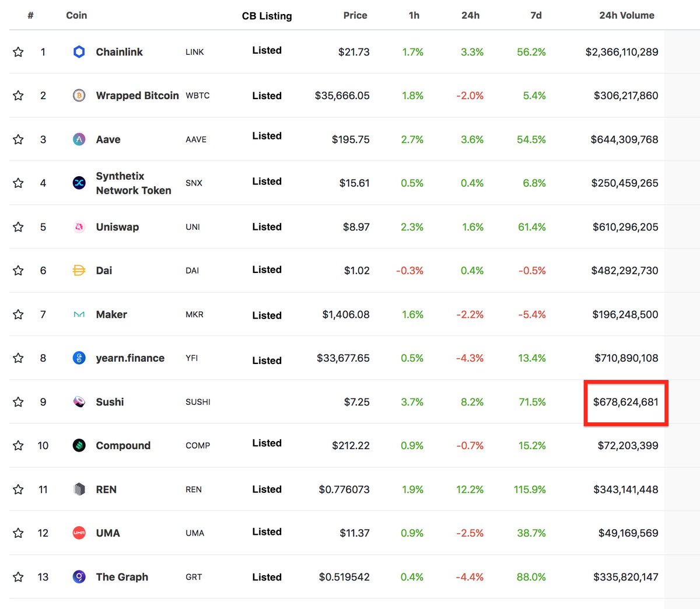Click the Synthetix Network Token logo
700x609 pixels.
79,183
